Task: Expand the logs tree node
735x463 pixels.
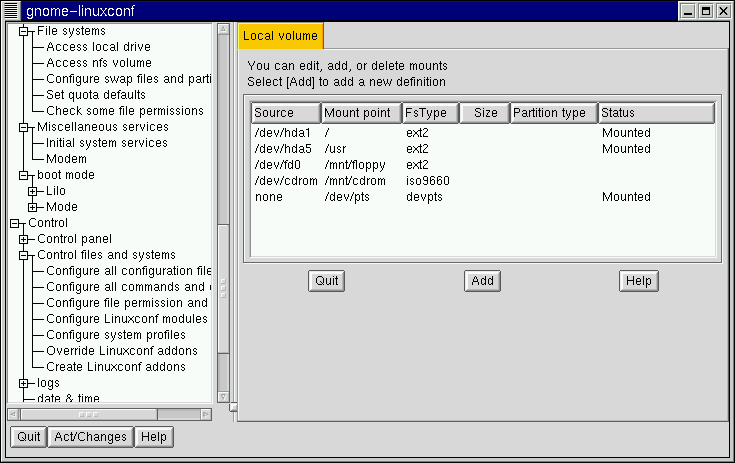Action: point(24,383)
